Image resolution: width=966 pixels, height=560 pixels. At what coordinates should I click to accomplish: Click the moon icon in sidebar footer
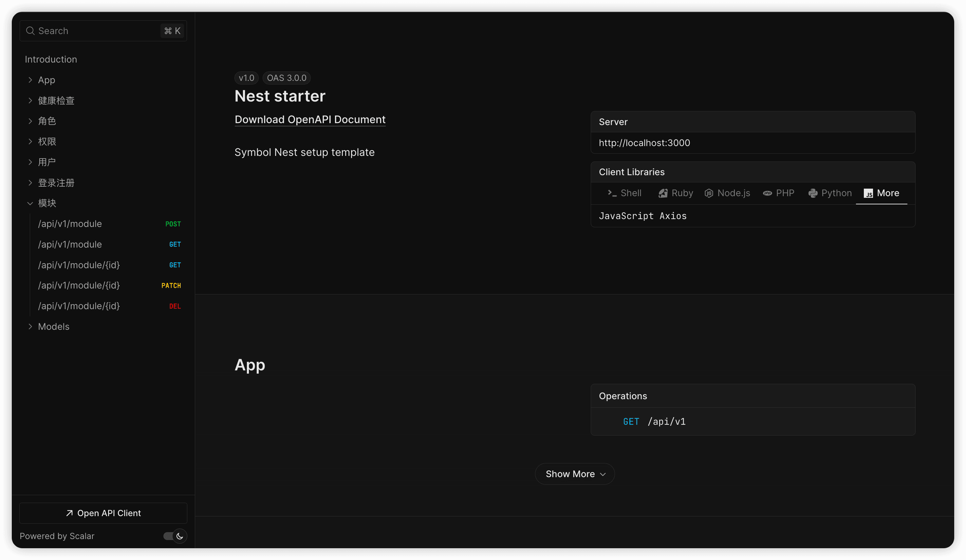point(180,536)
